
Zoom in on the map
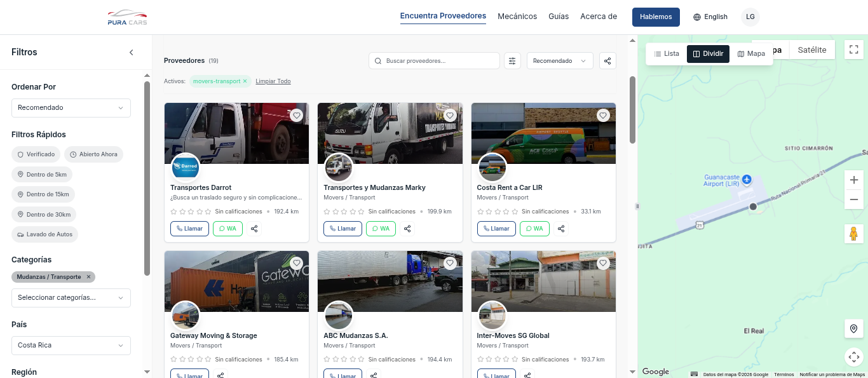tap(853, 180)
